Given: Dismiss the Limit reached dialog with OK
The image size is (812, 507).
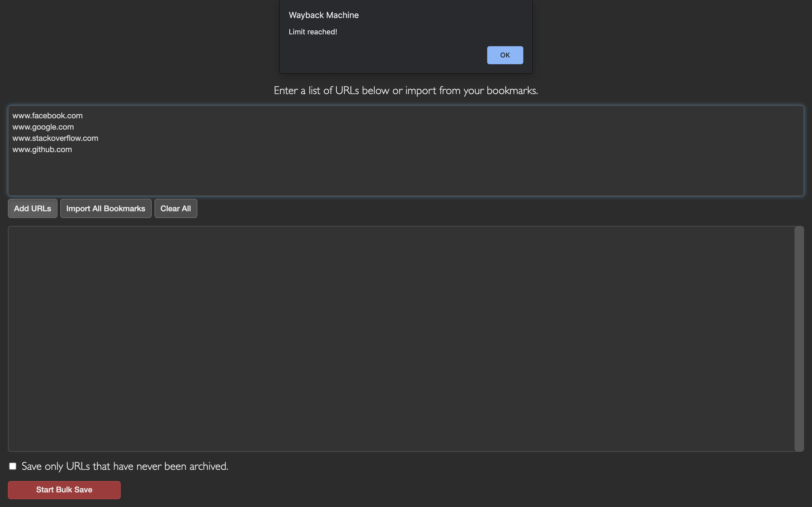Looking at the screenshot, I should [505, 55].
